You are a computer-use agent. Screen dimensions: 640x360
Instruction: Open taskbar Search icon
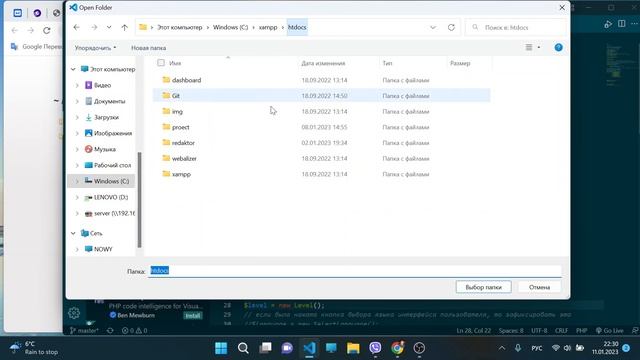tap(243, 348)
